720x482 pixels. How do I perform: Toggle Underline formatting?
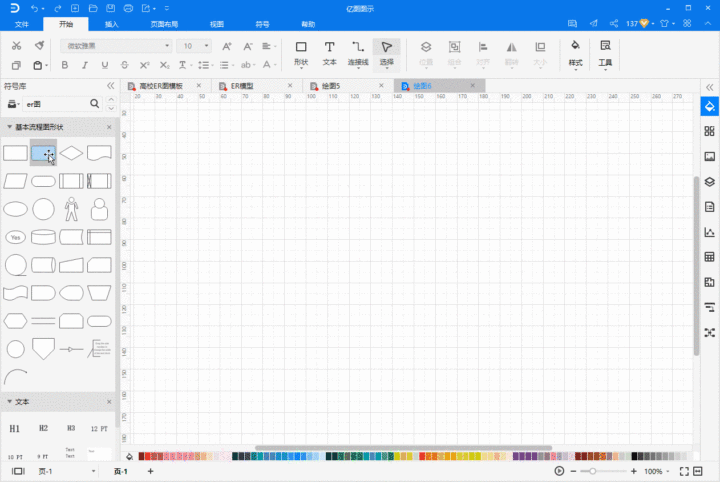105,65
